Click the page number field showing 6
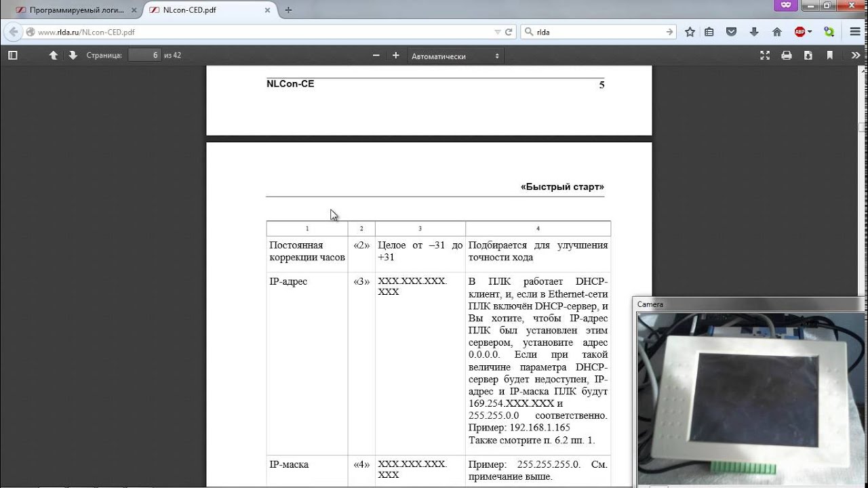 pyautogui.click(x=144, y=56)
